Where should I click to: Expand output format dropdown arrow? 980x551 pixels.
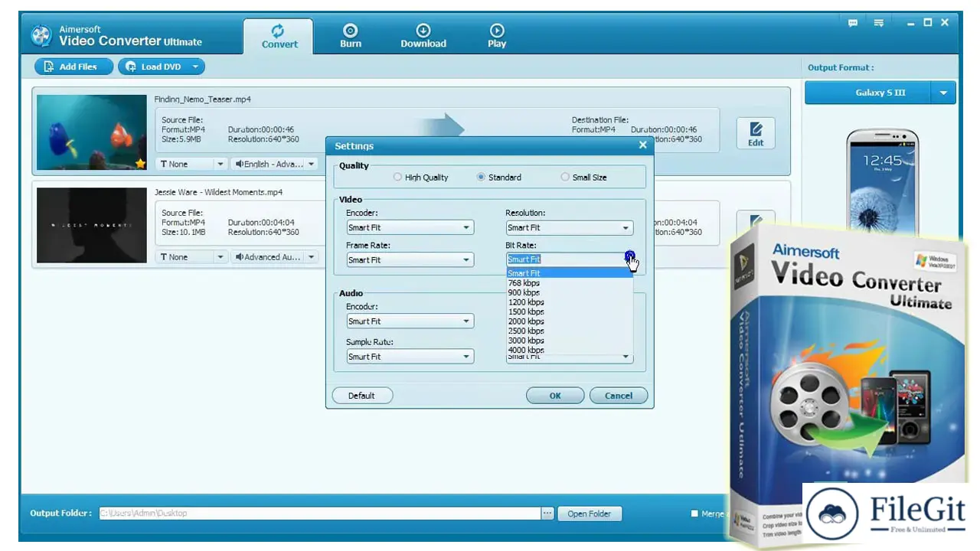coord(943,93)
